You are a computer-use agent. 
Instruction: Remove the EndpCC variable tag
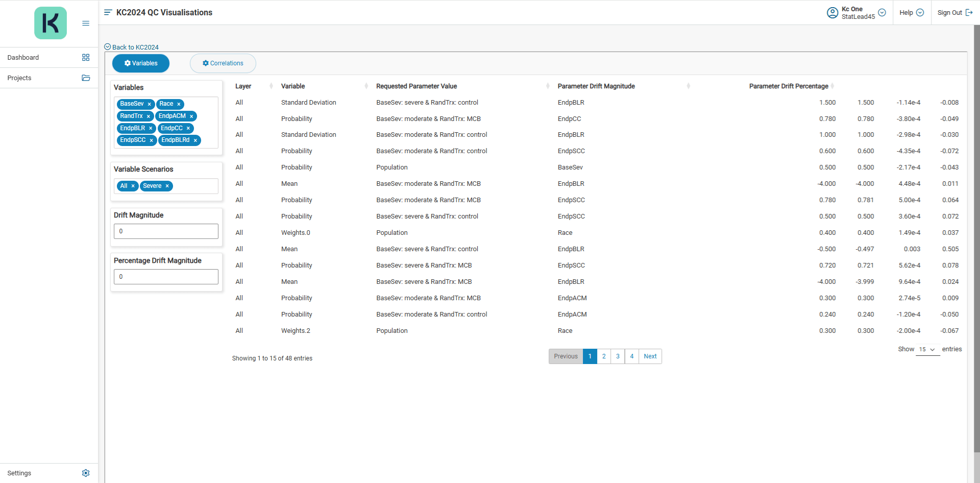(x=188, y=129)
